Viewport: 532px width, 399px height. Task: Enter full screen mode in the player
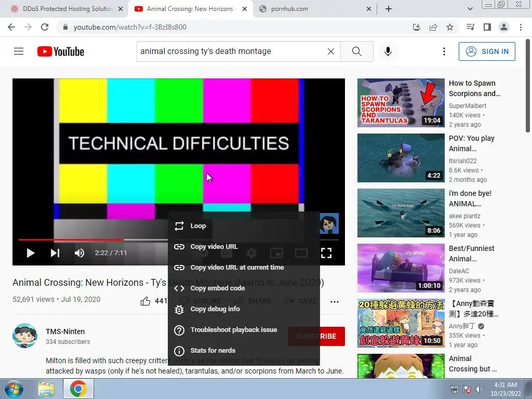pyautogui.click(x=326, y=253)
